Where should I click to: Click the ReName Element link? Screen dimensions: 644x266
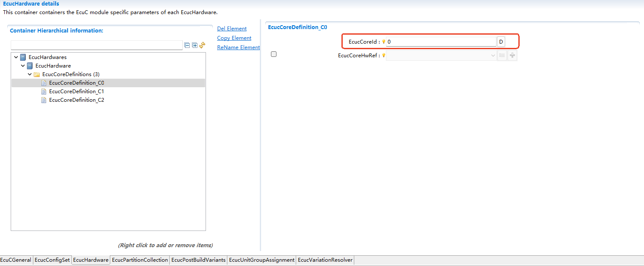238,47
